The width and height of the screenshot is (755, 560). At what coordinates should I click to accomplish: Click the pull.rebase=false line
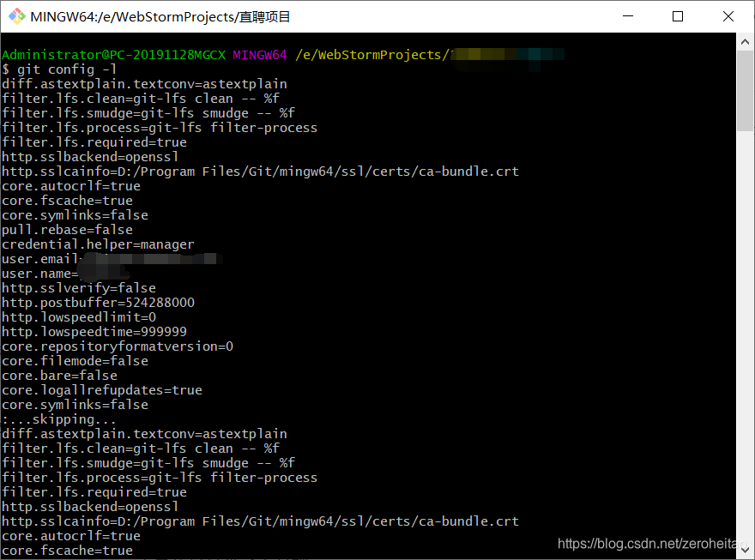coord(68,230)
